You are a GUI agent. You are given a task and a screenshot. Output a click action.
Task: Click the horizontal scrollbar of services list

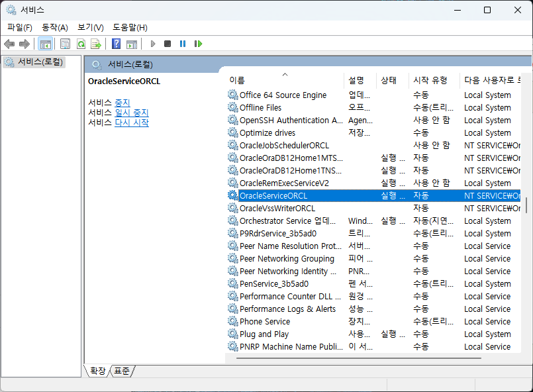[x=359, y=358]
